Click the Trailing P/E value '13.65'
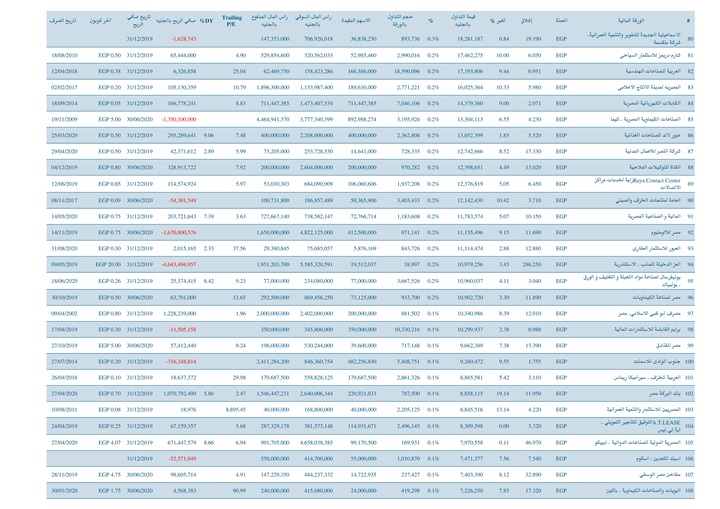Screen dimensions: 720x509 click(x=239, y=298)
